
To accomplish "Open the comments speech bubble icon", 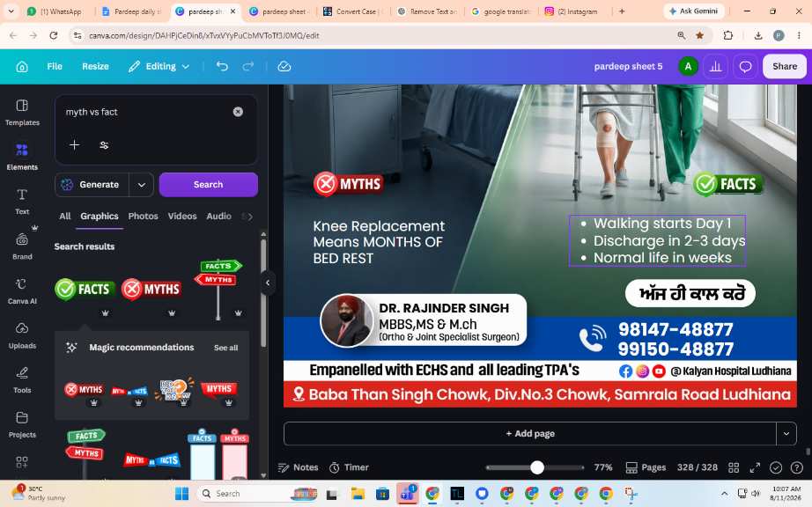I will [x=745, y=66].
